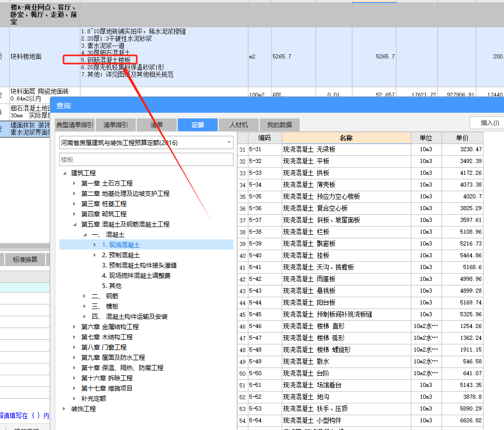
Task: Collapse the 建筑工程 tree node
Action: coord(65,173)
